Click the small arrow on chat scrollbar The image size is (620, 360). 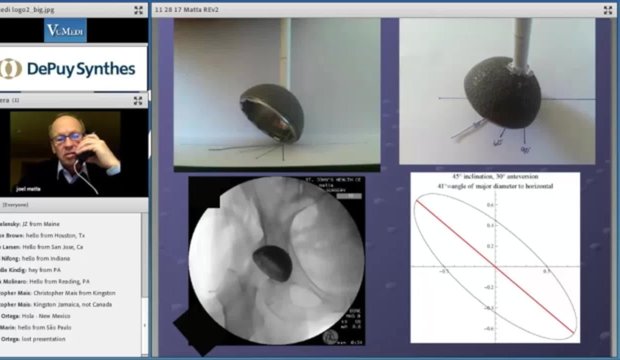pyautogui.click(x=145, y=325)
